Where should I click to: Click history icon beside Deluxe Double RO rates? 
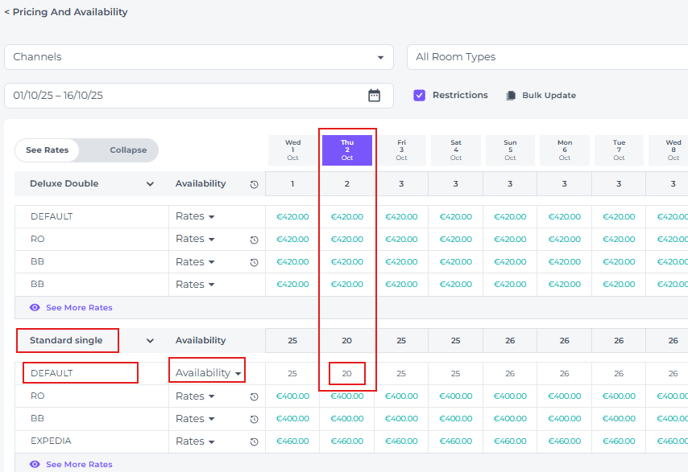(254, 240)
